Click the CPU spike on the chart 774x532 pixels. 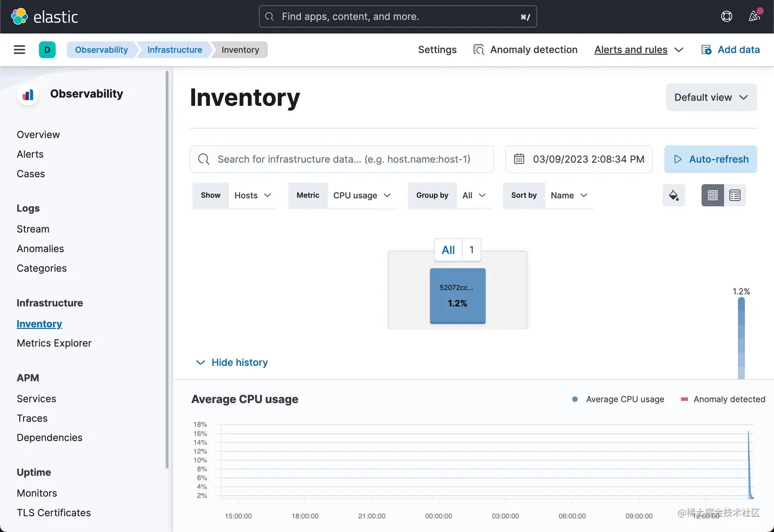pos(749,464)
